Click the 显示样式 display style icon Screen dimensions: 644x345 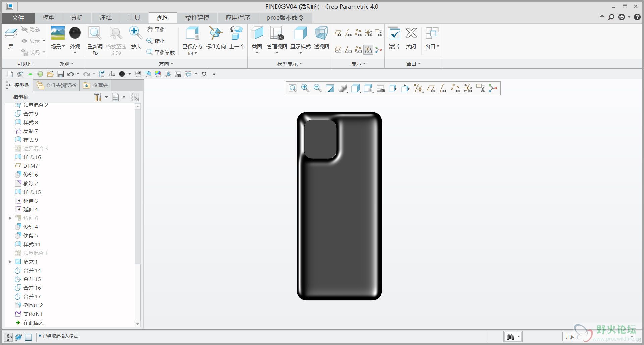pyautogui.click(x=300, y=33)
